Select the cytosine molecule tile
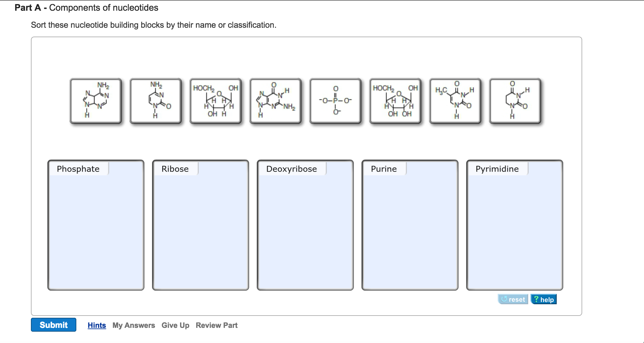 tap(155, 102)
